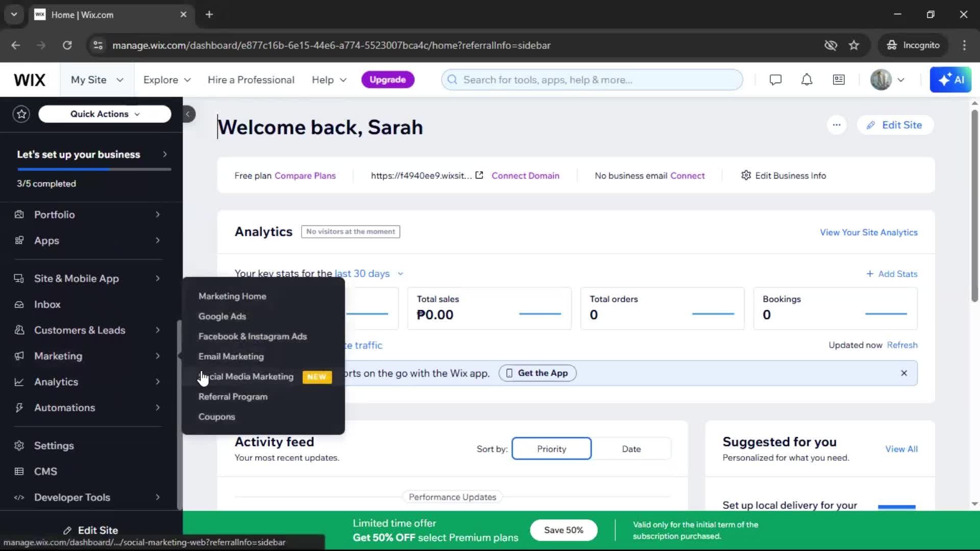This screenshot has width=980, height=551.
Task: Open Email Marketing menu item
Action: click(x=231, y=357)
